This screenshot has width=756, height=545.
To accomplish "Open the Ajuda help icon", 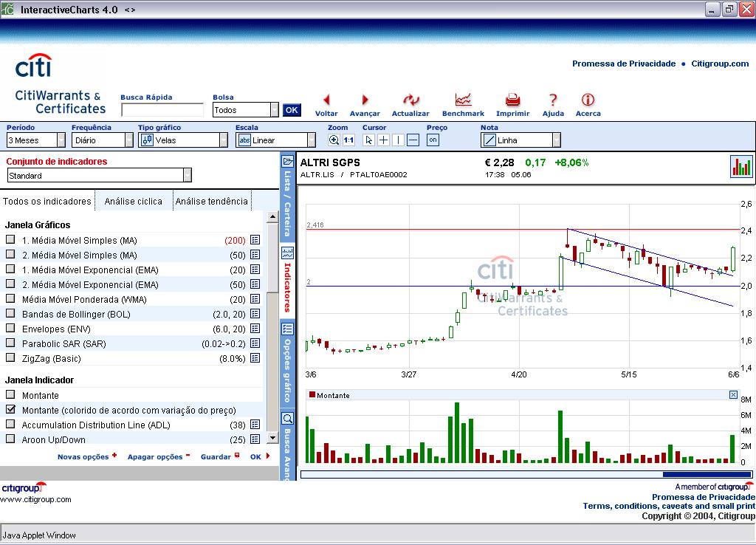I will click(553, 100).
